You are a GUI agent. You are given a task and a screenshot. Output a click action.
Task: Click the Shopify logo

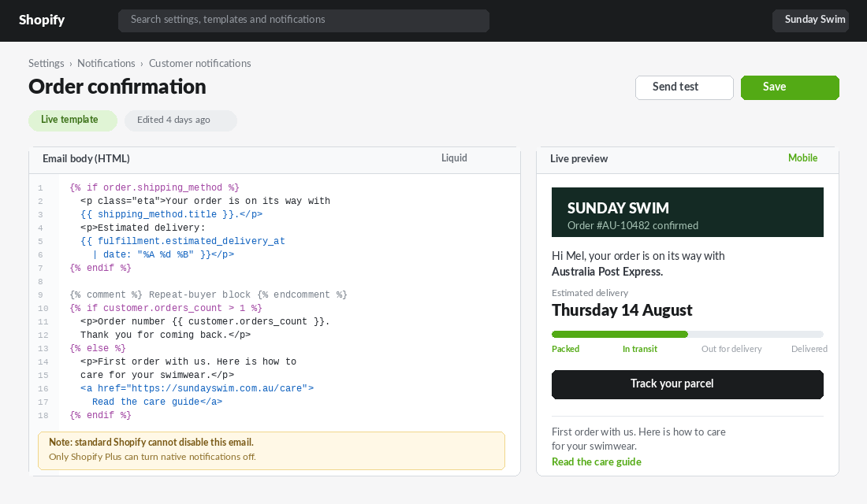42,20
